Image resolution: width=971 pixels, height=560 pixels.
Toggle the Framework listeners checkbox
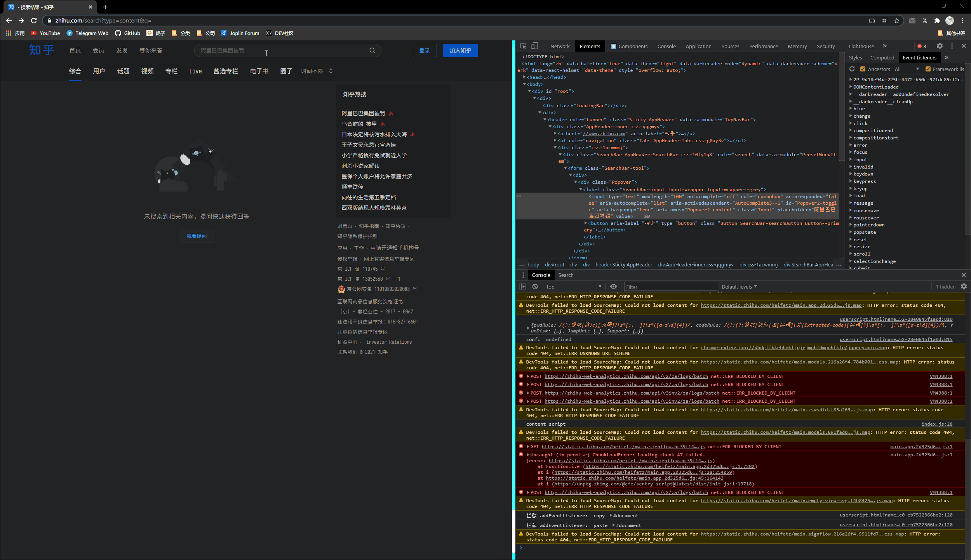click(928, 69)
